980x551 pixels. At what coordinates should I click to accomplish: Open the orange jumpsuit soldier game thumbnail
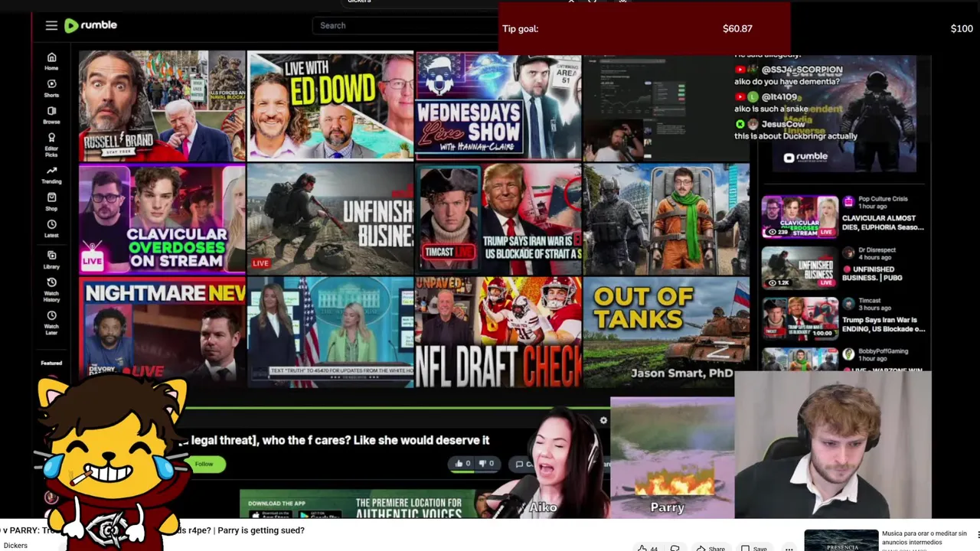pos(667,219)
